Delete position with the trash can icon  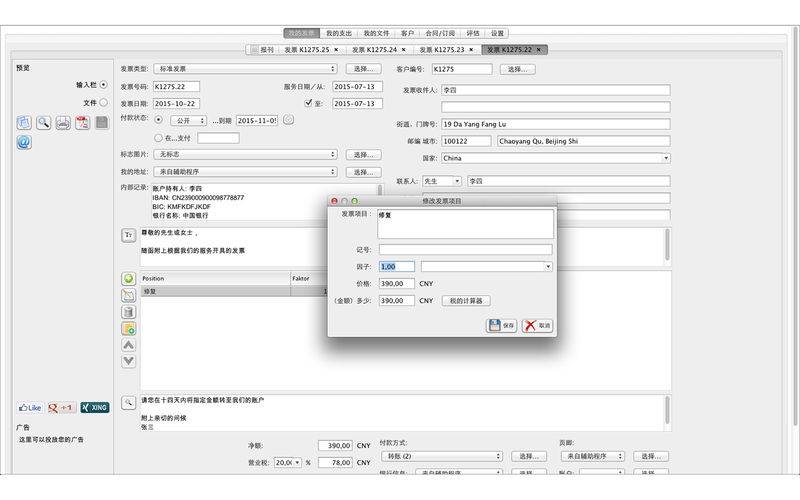[x=129, y=312]
